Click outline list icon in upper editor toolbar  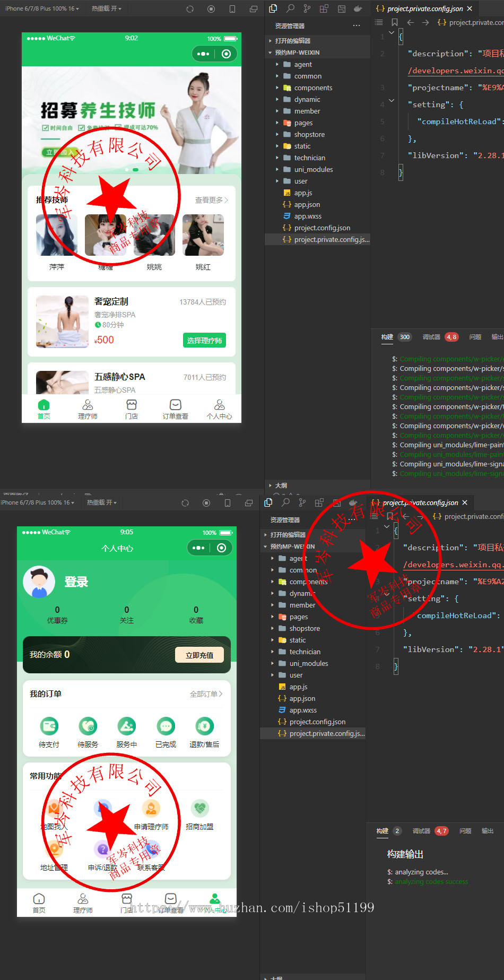pyautogui.click(x=379, y=22)
